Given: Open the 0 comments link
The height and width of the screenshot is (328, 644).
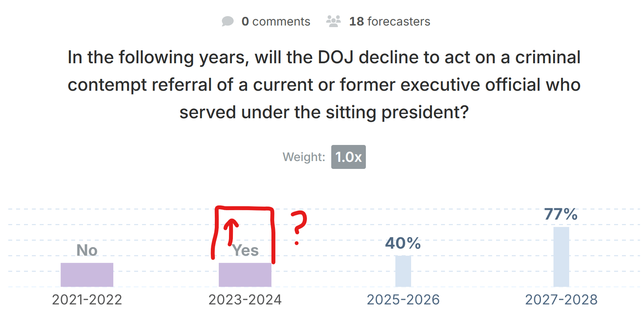Looking at the screenshot, I should click(276, 21).
